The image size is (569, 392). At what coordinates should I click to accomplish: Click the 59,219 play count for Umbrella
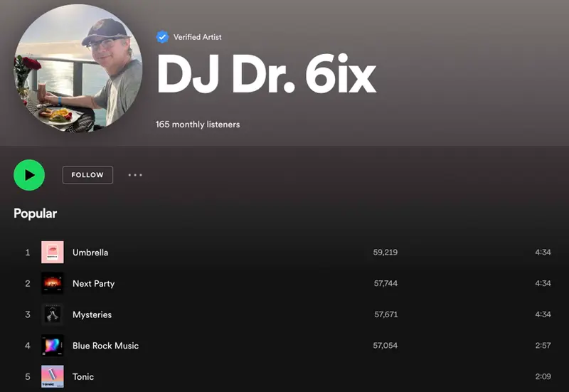(385, 253)
